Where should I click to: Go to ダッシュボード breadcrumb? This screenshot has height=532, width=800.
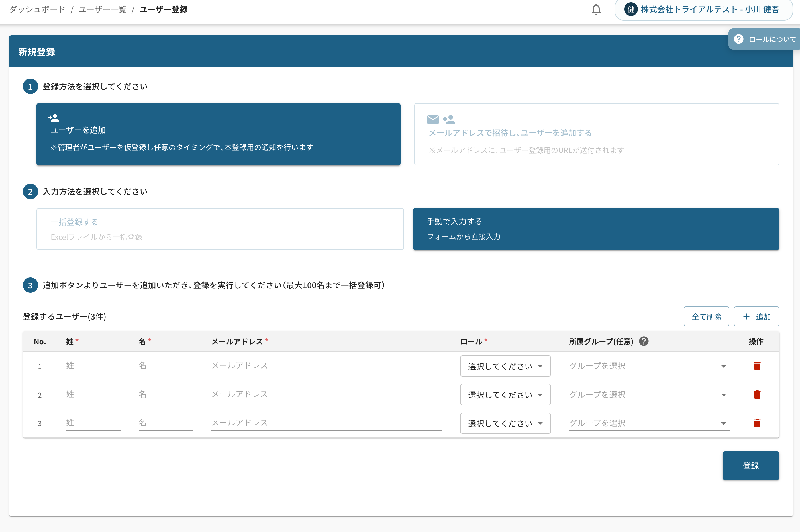[37, 9]
